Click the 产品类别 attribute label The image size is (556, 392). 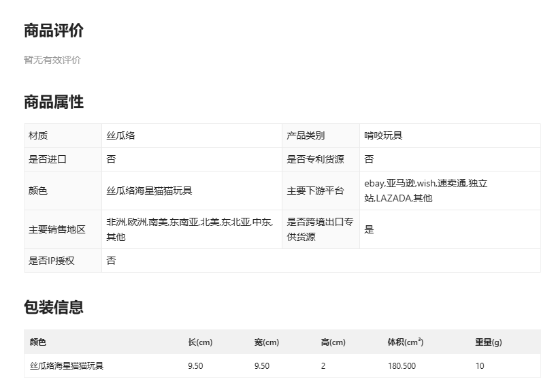[306, 135]
